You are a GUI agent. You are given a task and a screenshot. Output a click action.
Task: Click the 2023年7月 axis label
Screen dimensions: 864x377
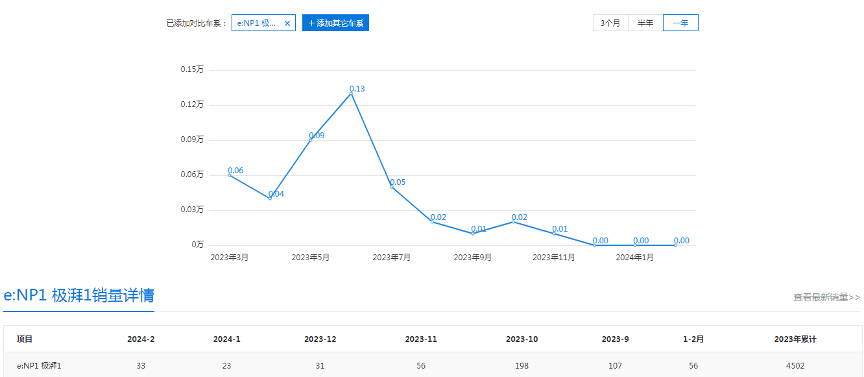coord(391,257)
